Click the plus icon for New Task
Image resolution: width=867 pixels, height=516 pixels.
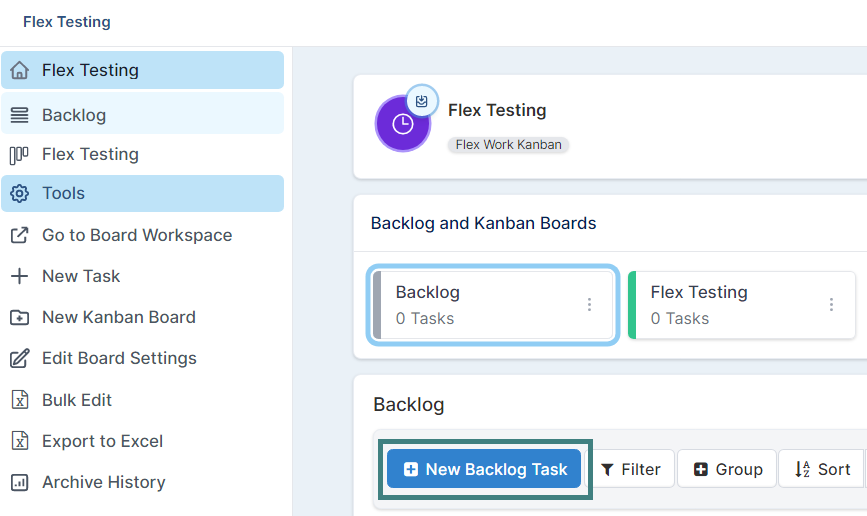coord(19,276)
